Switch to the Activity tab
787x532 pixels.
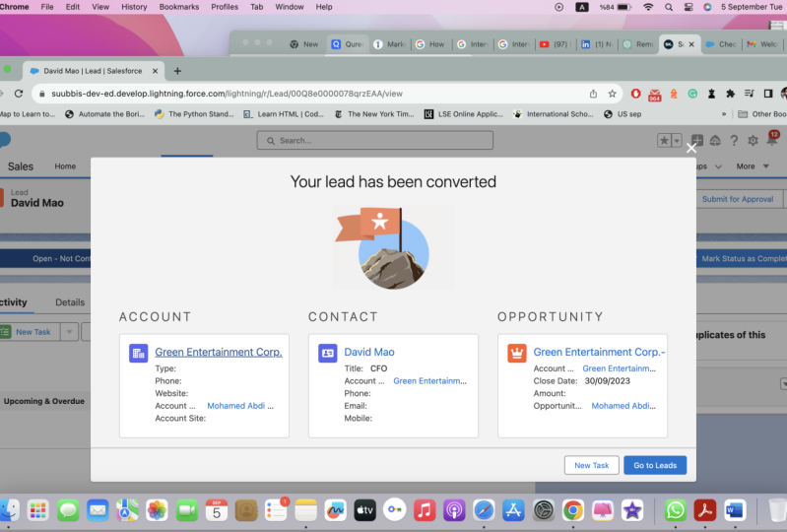pyautogui.click(x=14, y=302)
